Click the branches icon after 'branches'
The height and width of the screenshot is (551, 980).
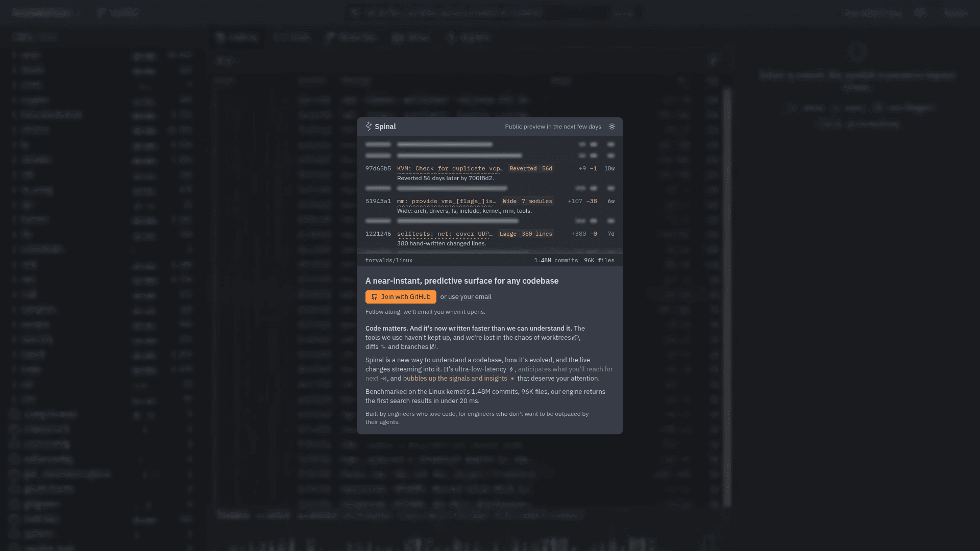(433, 347)
